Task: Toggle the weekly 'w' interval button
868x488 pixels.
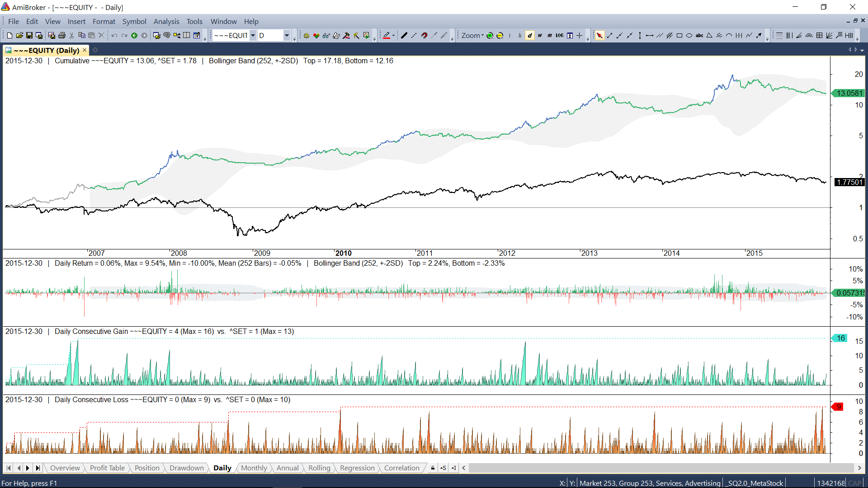Action: pyautogui.click(x=540, y=36)
